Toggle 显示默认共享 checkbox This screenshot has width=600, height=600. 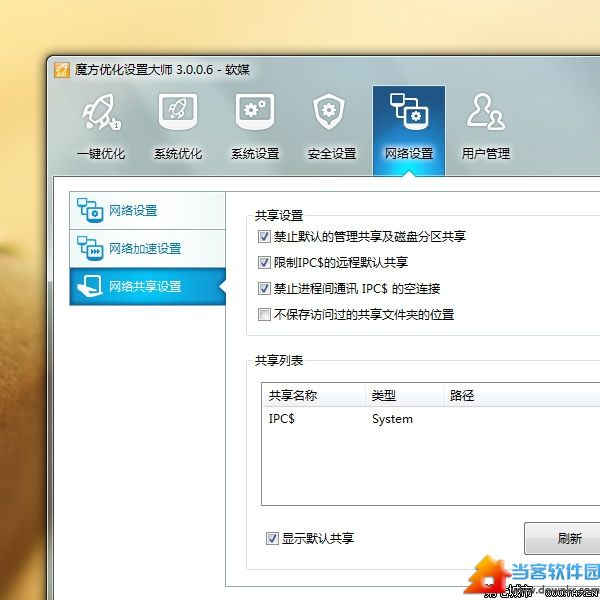(272, 538)
